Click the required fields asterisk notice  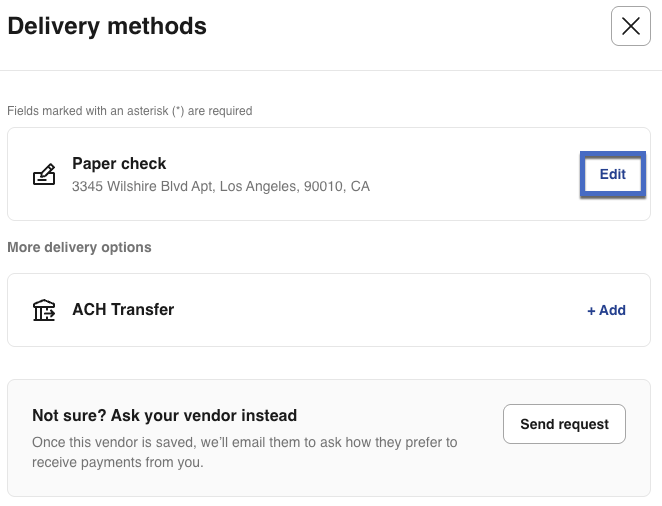(130, 111)
